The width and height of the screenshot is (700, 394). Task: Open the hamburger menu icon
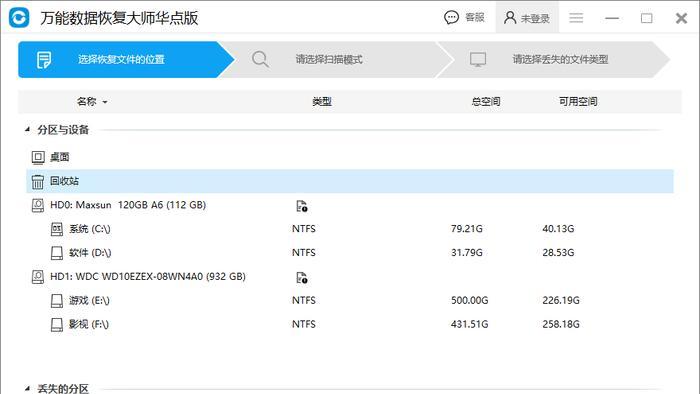[x=576, y=18]
